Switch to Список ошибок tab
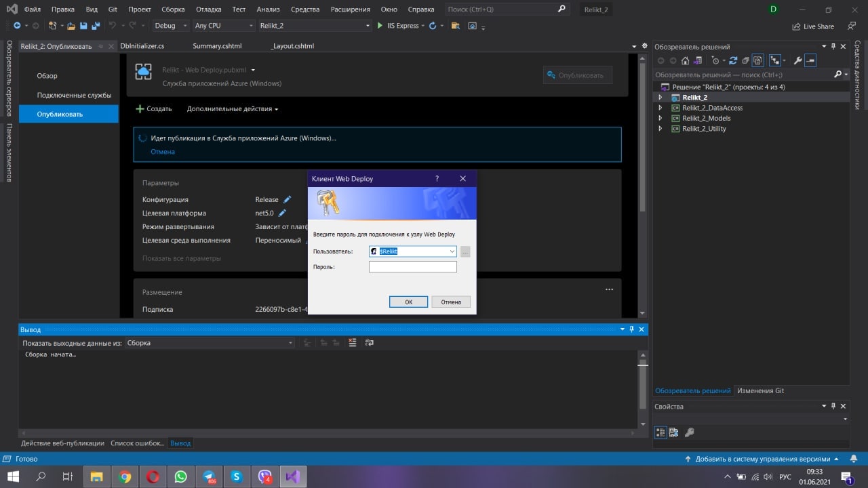The image size is (868, 488). [x=137, y=443]
